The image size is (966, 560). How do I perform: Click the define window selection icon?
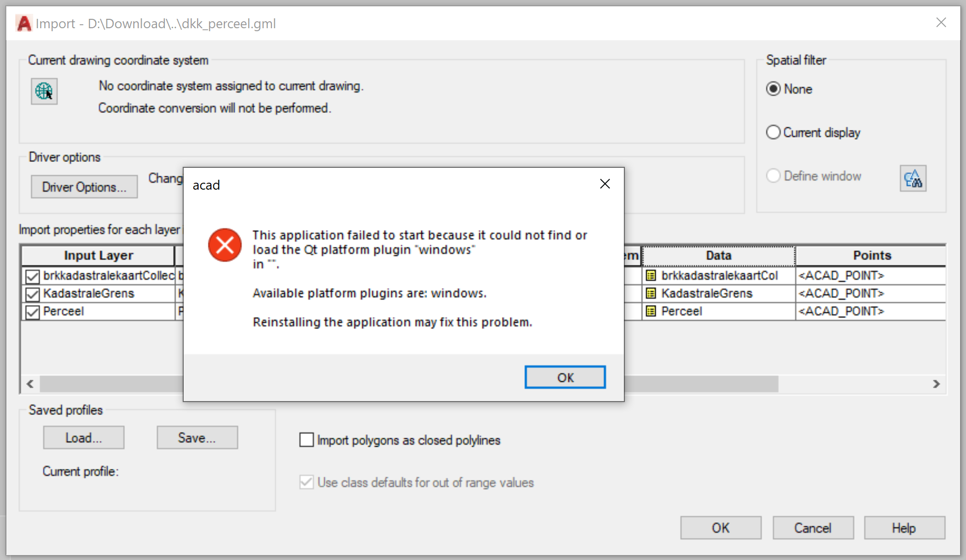point(913,178)
